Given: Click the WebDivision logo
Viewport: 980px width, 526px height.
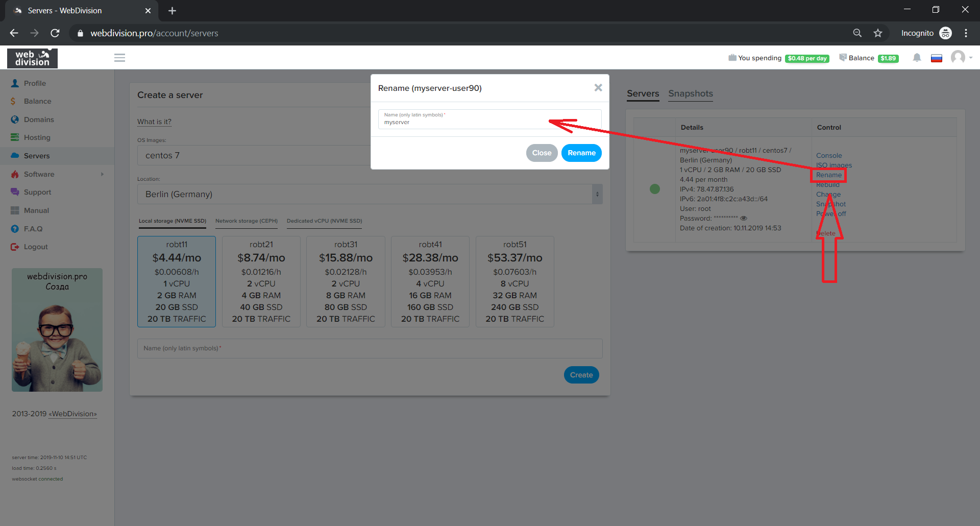Looking at the screenshot, I should [32, 58].
